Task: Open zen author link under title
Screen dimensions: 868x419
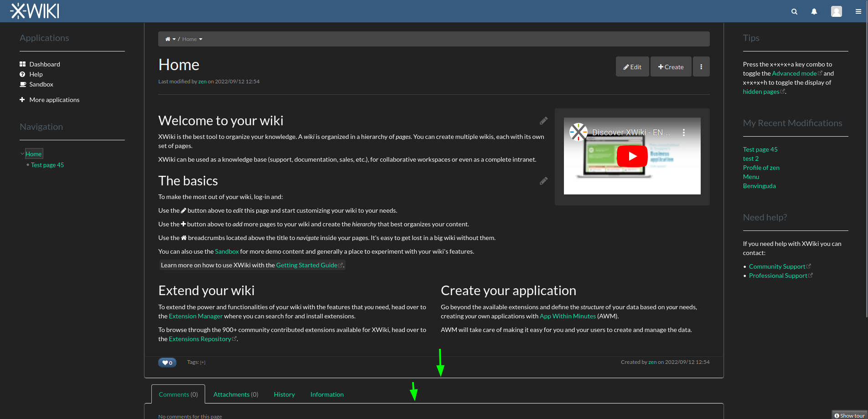Action: (202, 82)
